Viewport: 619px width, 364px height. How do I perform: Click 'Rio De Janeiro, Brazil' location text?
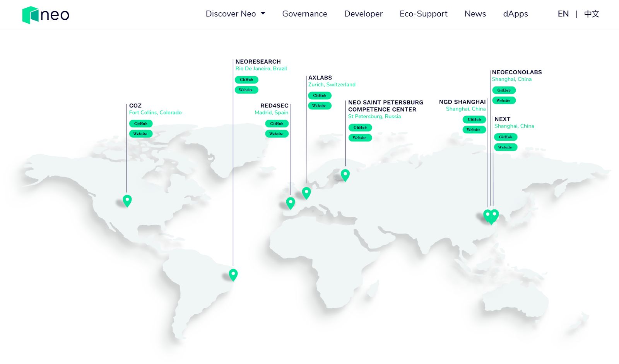[261, 68]
